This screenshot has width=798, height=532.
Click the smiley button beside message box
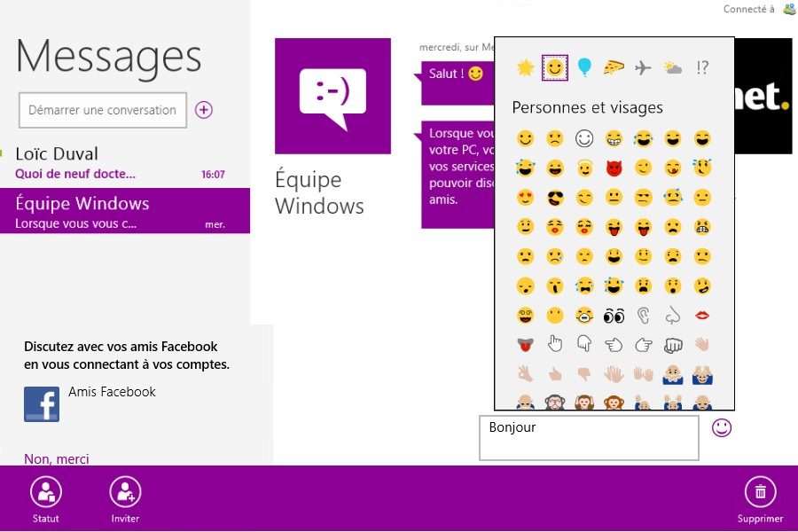(722, 427)
